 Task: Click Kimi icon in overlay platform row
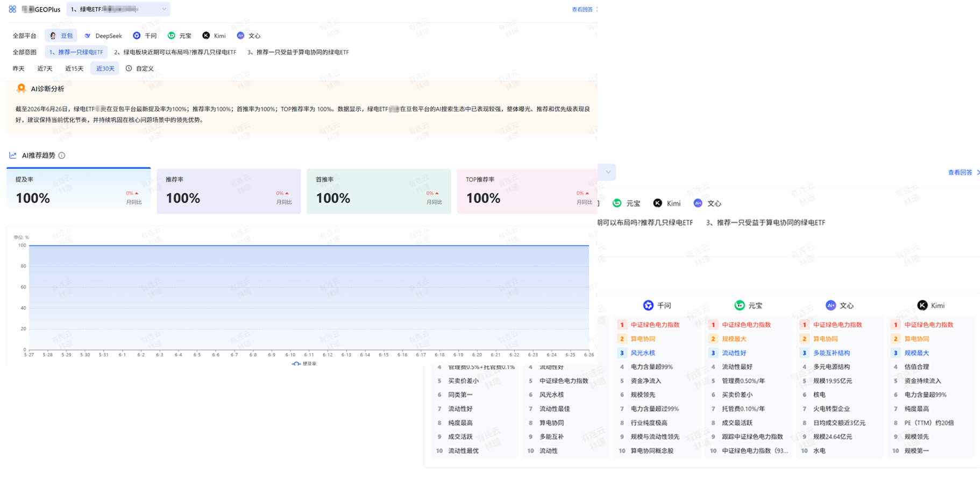pos(657,203)
